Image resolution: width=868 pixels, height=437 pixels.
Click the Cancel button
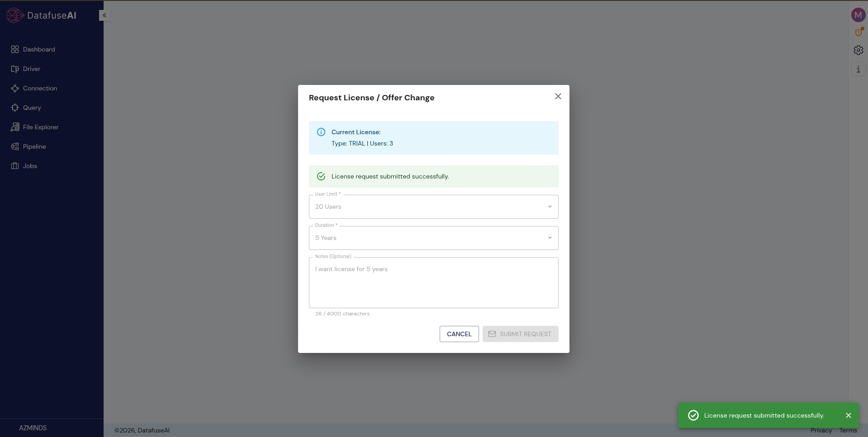459,334
